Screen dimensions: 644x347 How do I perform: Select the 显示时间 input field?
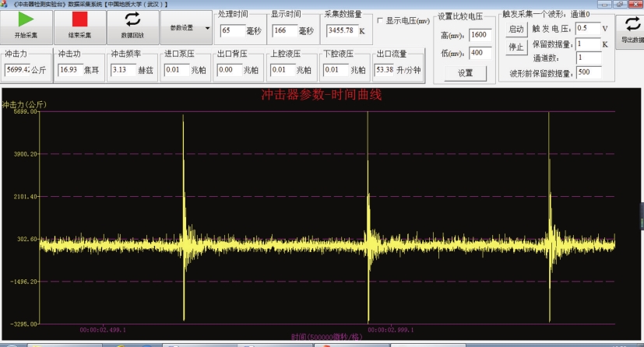click(285, 30)
